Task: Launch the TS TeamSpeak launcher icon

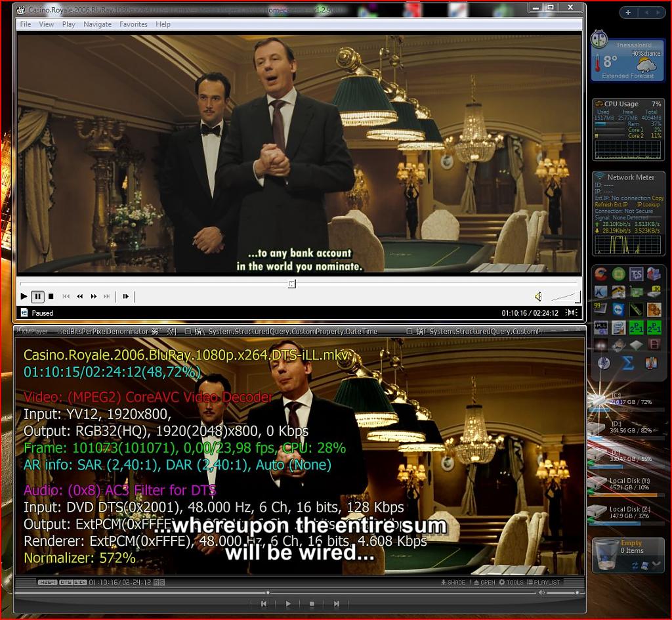Action: click(x=636, y=274)
